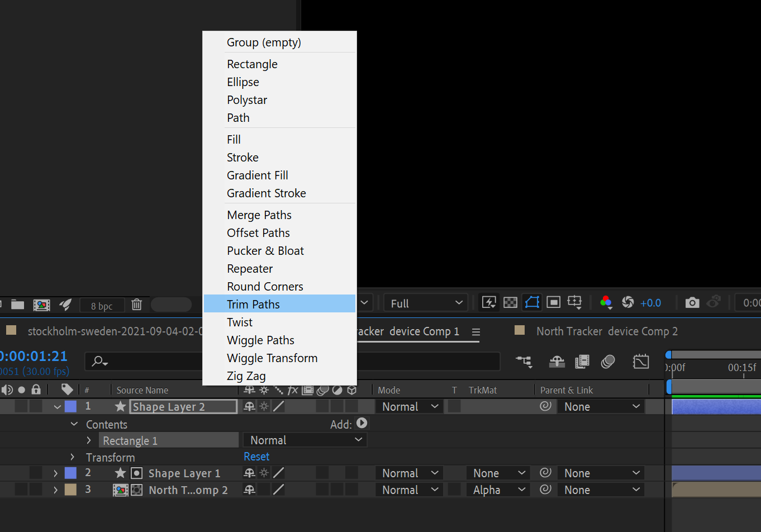The height and width of the screenshot is (532, 761).
Task: Click the Reset Exposure aperture icon
Action: [628, 302]
